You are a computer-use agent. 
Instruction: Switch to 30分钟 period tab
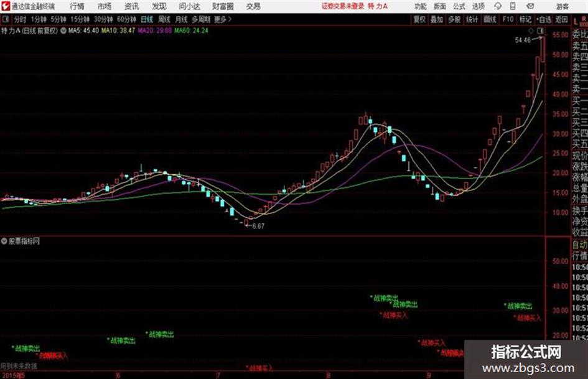tap(103, 19)
